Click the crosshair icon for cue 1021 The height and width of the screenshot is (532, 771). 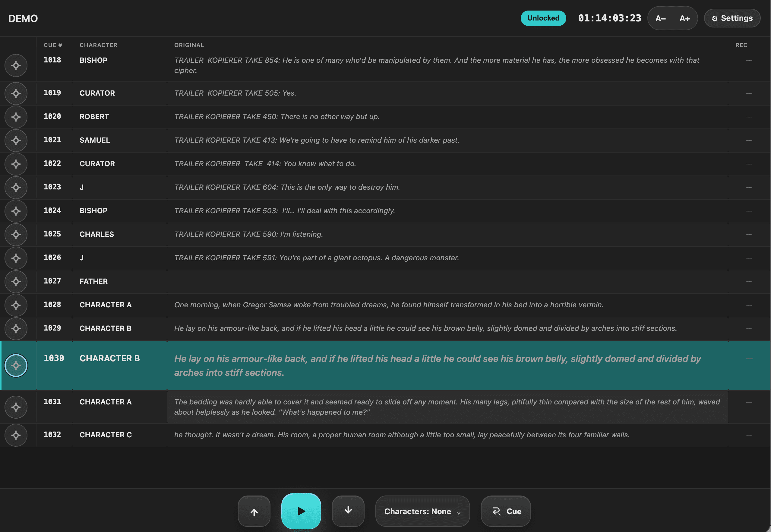point(16,140)
